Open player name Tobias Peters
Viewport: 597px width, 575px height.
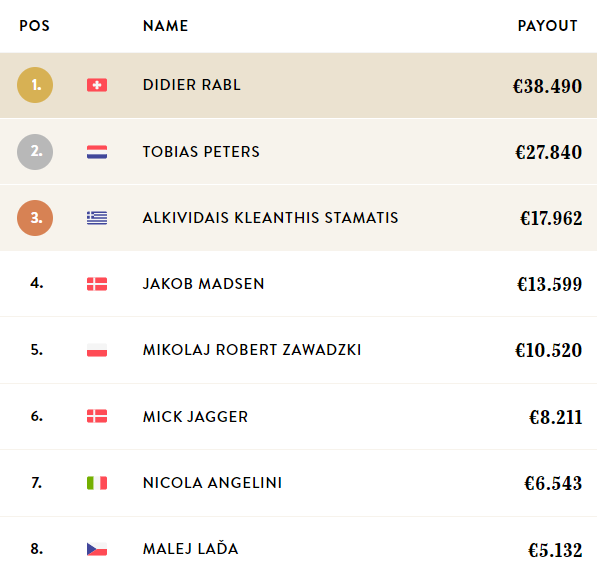pyautogui.click(x=201, y=152)
